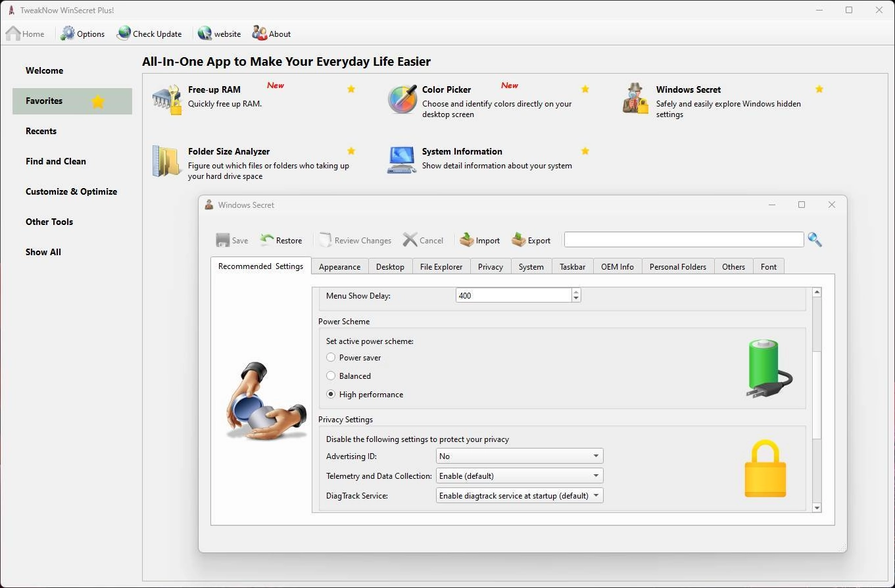Open the Personal Folders tab
Viewport: 895px width, 588px height.
pyautogui.click(x=678, y=266)
